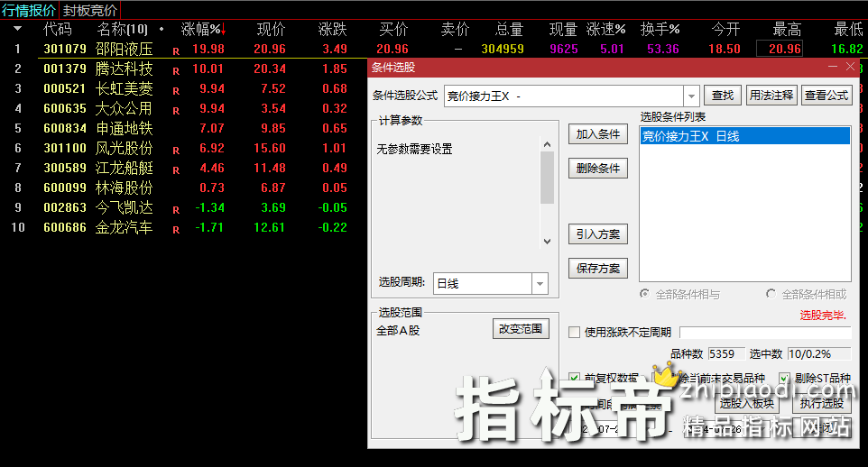Select stock row 600834 申通地铁

(x=184, y=128)
